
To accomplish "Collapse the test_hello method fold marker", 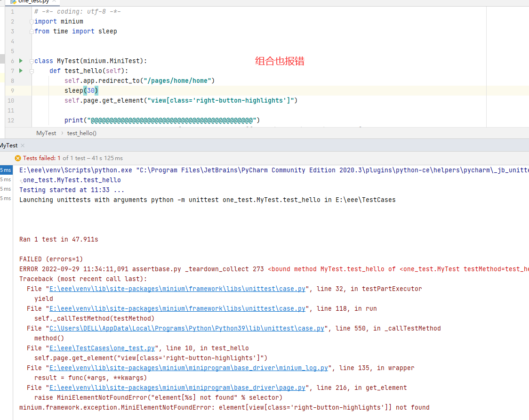I will click(32, 71).
